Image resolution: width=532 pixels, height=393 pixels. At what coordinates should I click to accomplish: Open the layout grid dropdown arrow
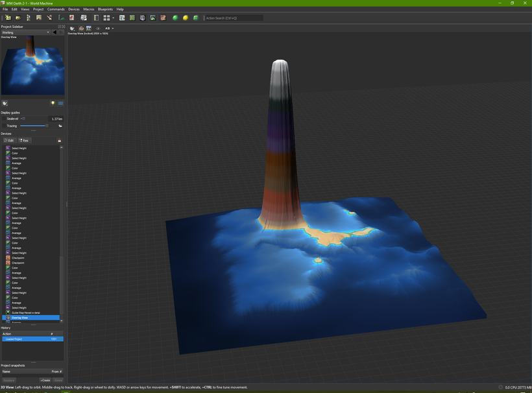coord(114,18)
